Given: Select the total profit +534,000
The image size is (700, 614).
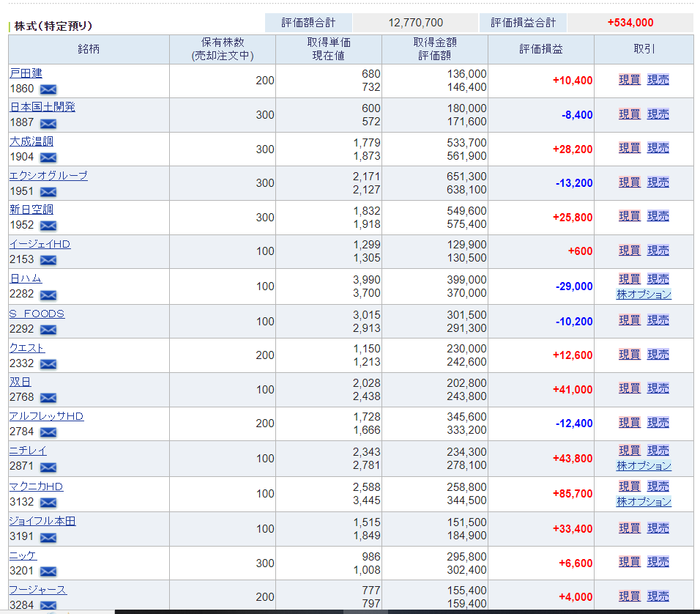Looking at the screenshot, I should click(x=630, y=23).
